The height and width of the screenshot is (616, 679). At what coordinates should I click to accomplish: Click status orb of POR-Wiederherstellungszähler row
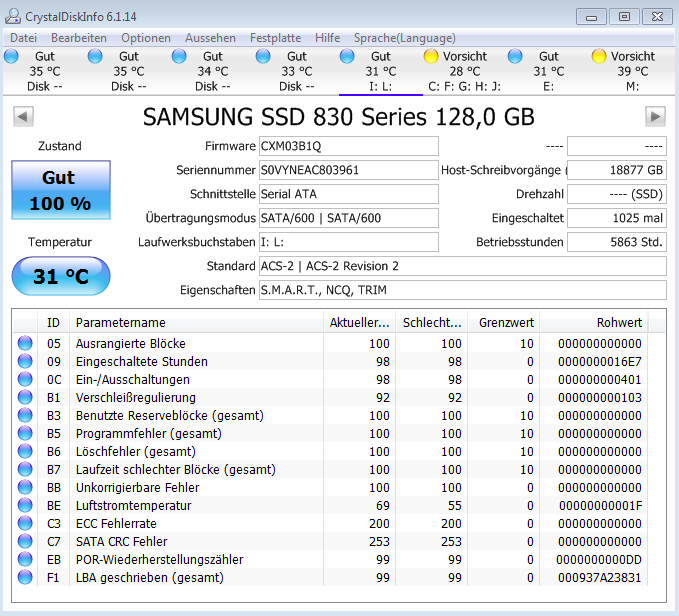(x=25, y=559)
